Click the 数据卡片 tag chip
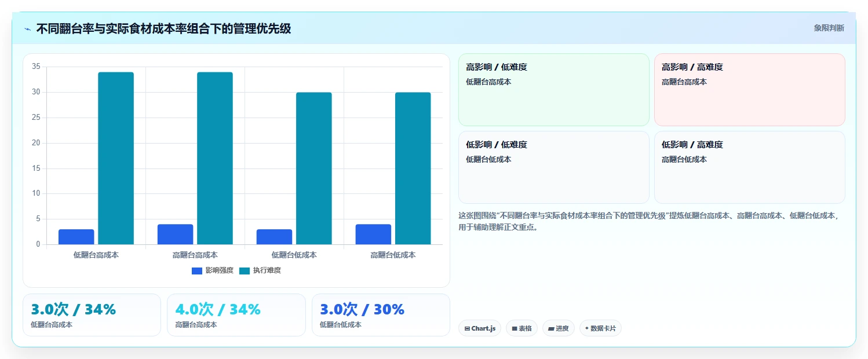 [600, 328]
